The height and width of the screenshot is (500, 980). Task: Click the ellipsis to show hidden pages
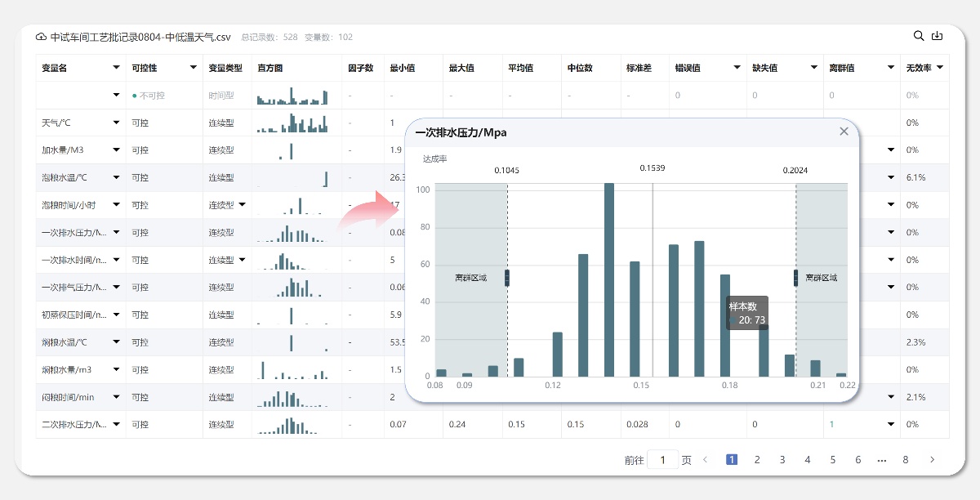882,459
